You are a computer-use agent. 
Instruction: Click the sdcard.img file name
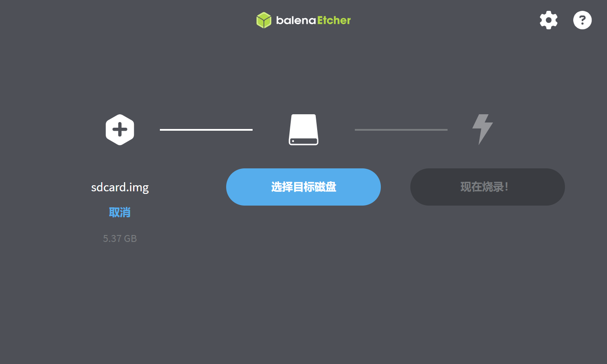pyautogui.click(x=120, y=187)
